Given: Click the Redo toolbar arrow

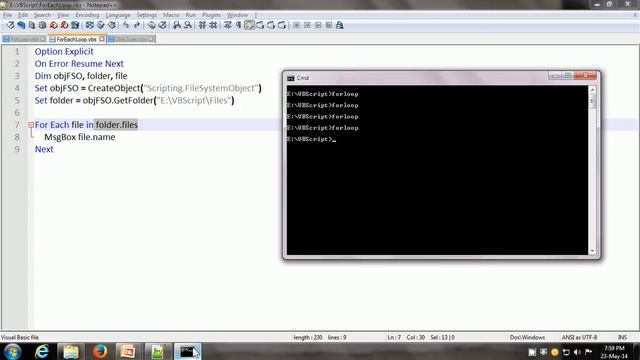Looking at the screenshot, I should click(137, 25).
